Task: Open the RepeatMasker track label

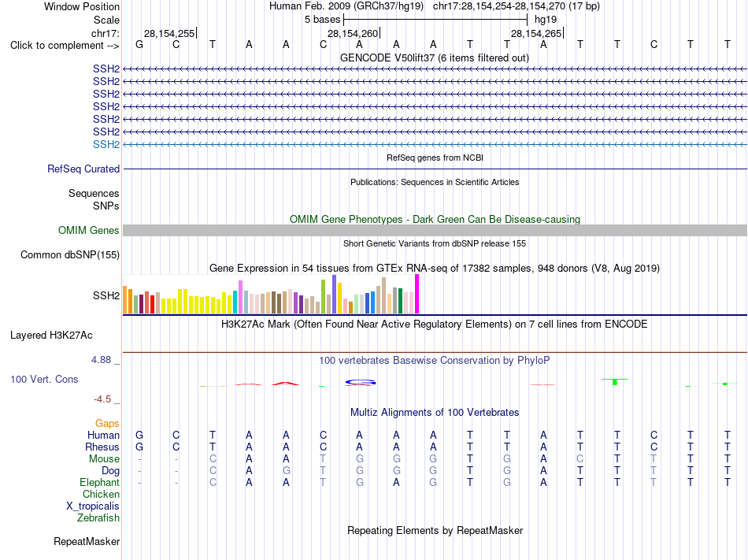Action: pos(87,541)
